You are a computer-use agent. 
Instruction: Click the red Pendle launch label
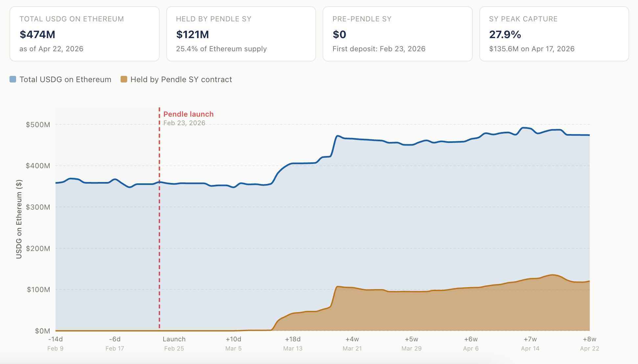[189, 114]
